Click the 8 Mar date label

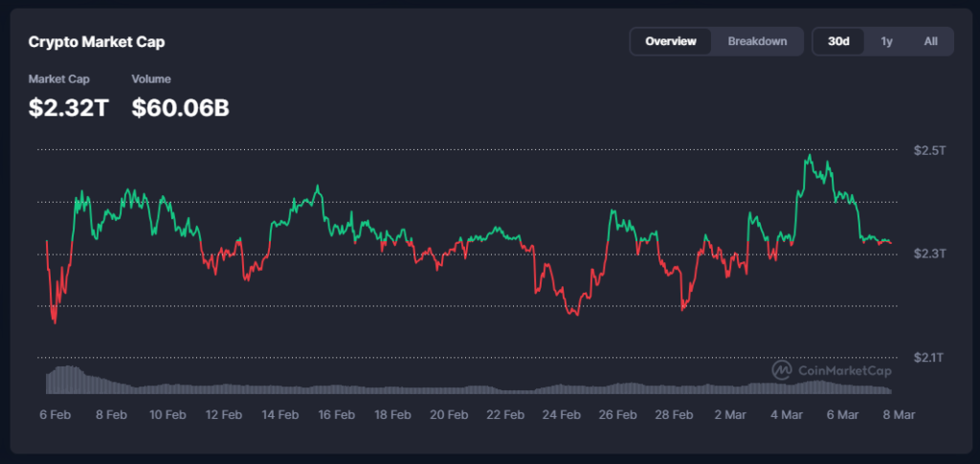click(x=894, y=415)
